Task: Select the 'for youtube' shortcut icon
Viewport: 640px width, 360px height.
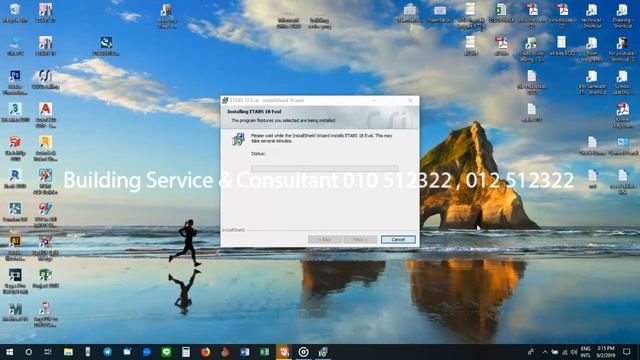Action: point(622,49)
